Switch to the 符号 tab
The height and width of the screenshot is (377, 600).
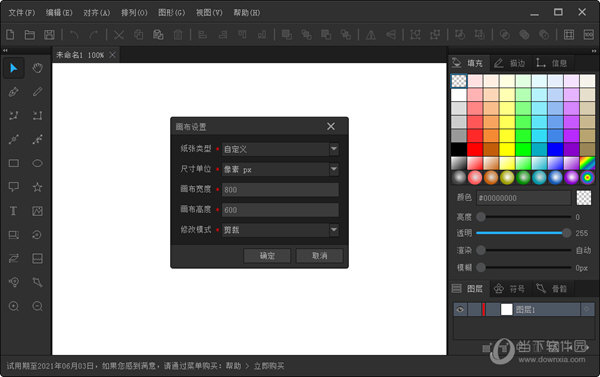pyautogui.click(x=510, y=289)
